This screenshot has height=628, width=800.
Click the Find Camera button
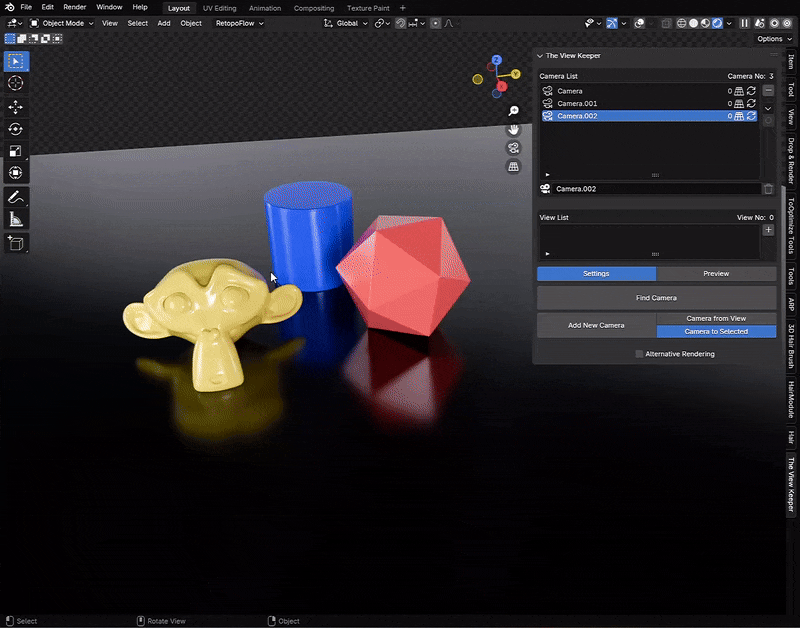tap(657, 298)
